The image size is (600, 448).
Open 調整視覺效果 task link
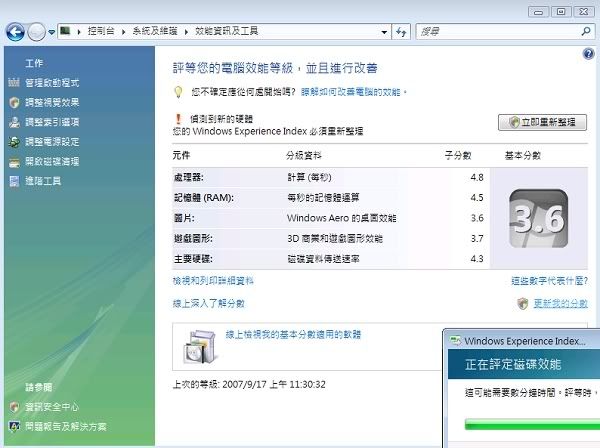pyautogui.click(x=52, y=102)
